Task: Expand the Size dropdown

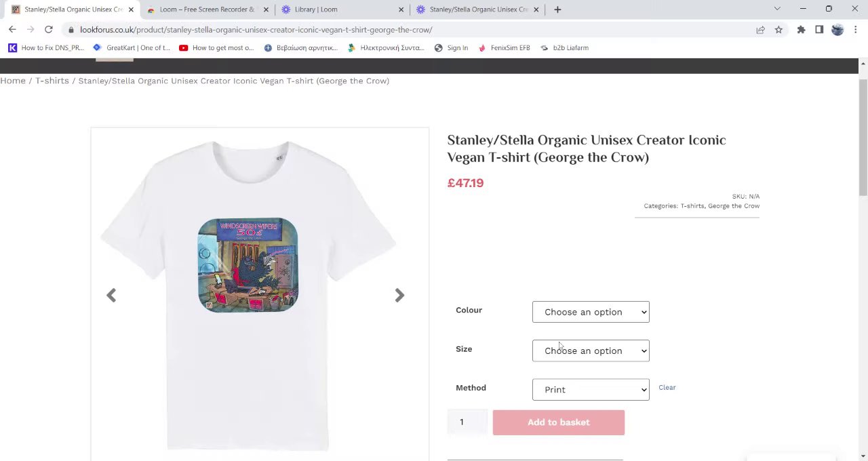Action: (591, 350)
